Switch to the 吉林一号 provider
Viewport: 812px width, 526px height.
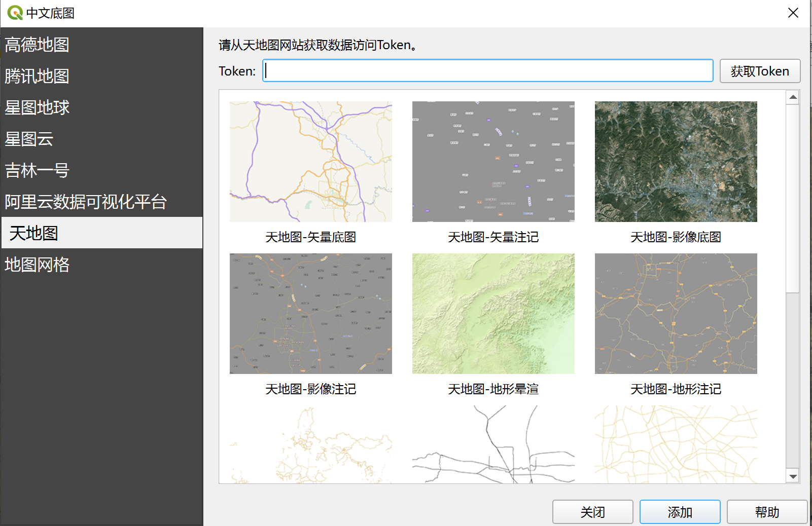point(101,170)
